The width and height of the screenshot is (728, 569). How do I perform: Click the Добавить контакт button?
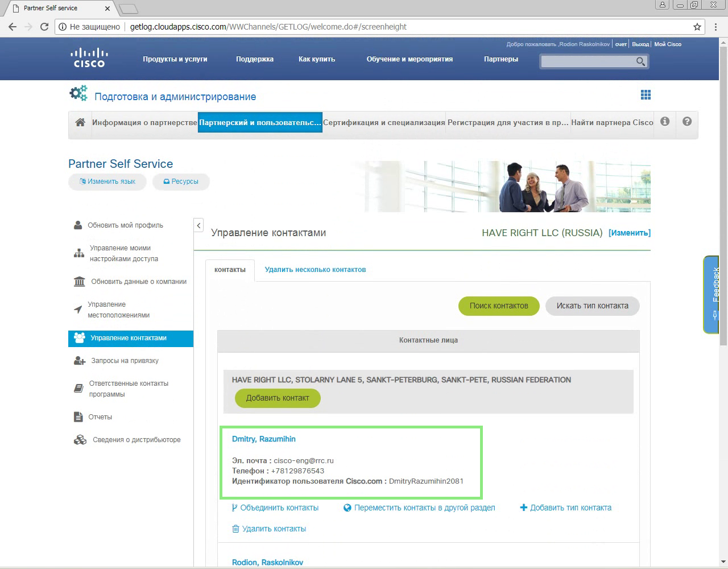[278, 398]
